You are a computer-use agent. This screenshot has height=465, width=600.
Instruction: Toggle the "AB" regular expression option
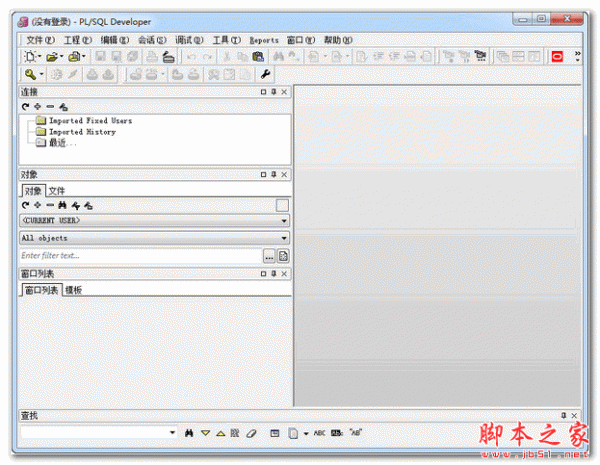[x=355, y=432]
